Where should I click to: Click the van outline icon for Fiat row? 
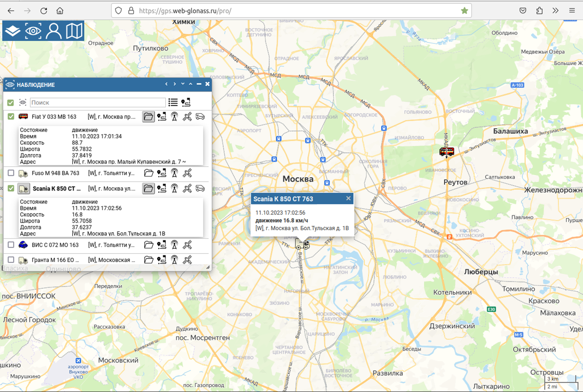point(200,117)
